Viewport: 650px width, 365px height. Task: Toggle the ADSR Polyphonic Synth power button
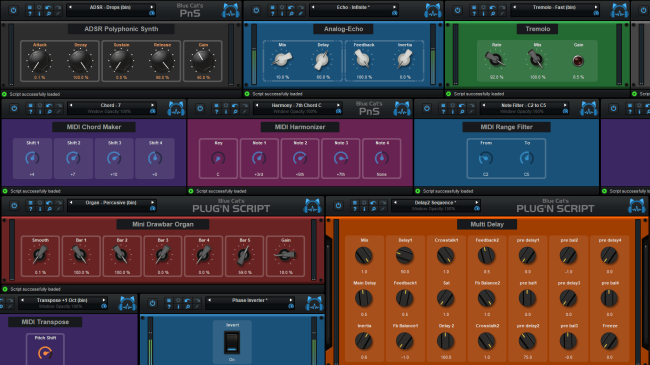13,10
